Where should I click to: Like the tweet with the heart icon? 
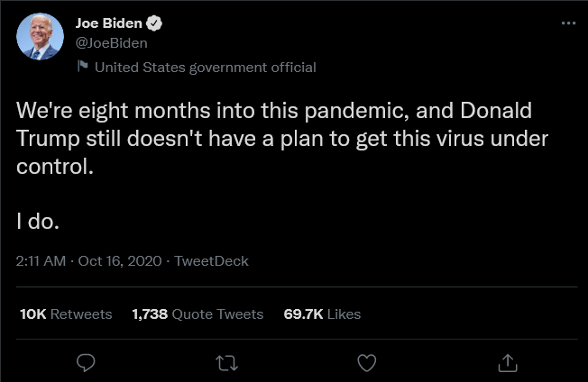coord(366,362)
